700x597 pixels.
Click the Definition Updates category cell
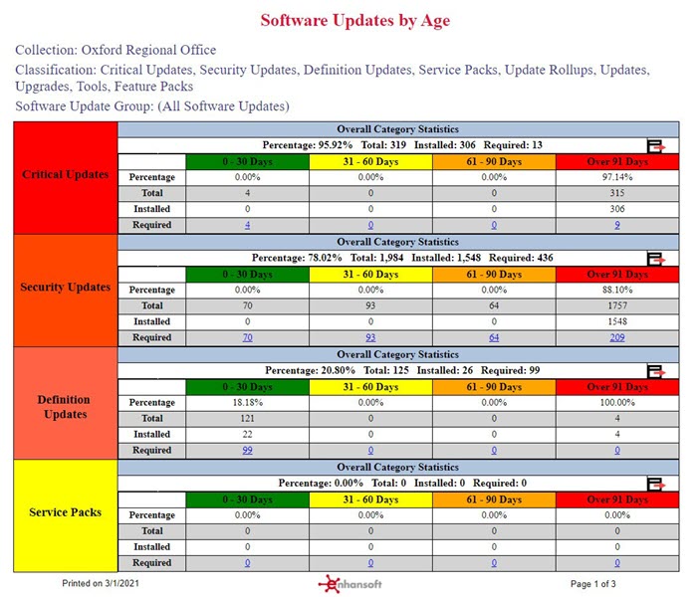(66, 403)
